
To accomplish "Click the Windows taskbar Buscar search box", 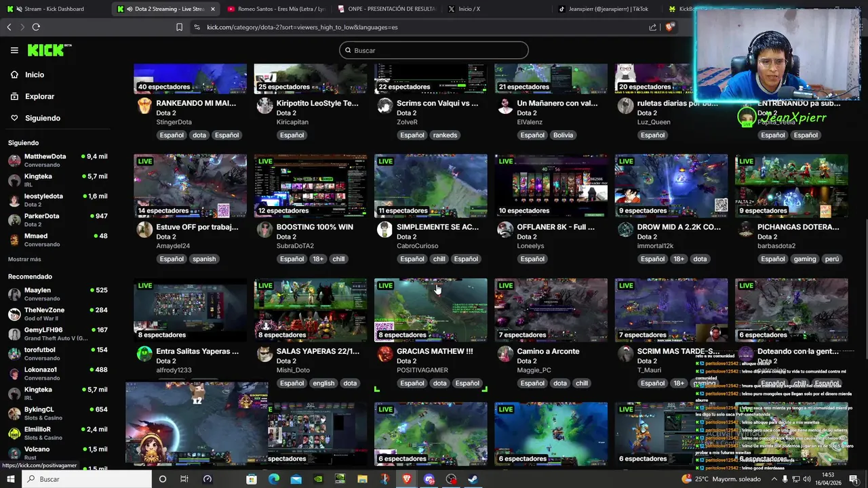I will click(x=87, y=479).
